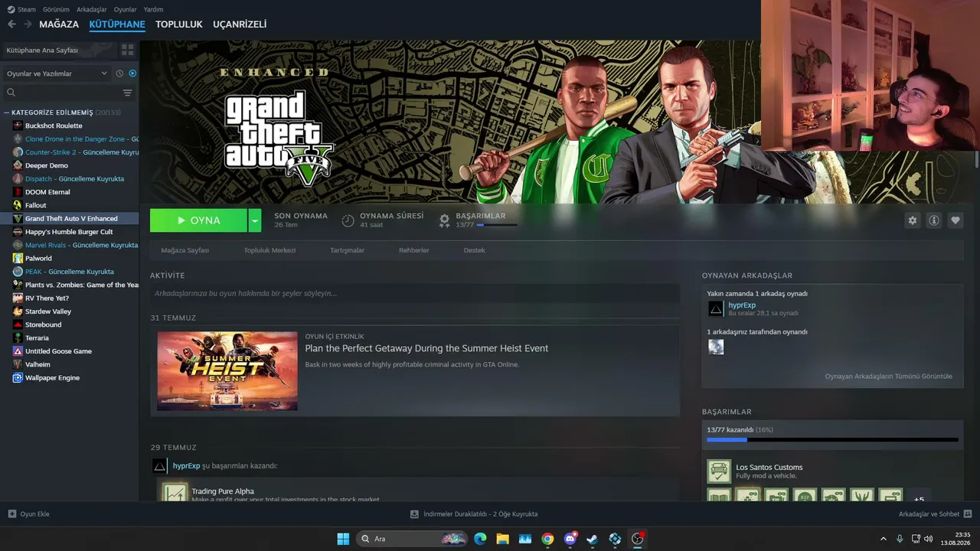Toggle the ready-to-play filter icon
The width and height of the screenshot is (980, 551).
(x=132, y=73)
